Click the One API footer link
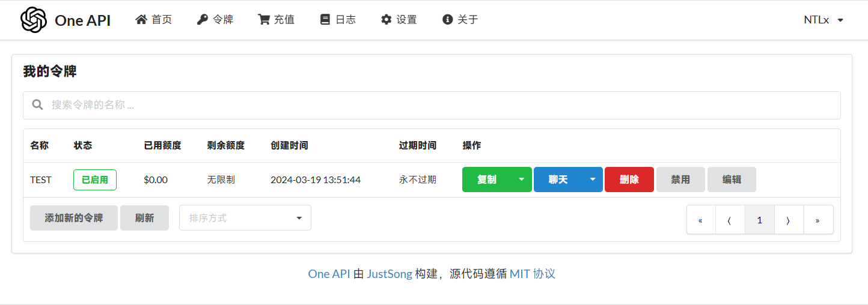868x305 pixels. [x=329, y=274]
